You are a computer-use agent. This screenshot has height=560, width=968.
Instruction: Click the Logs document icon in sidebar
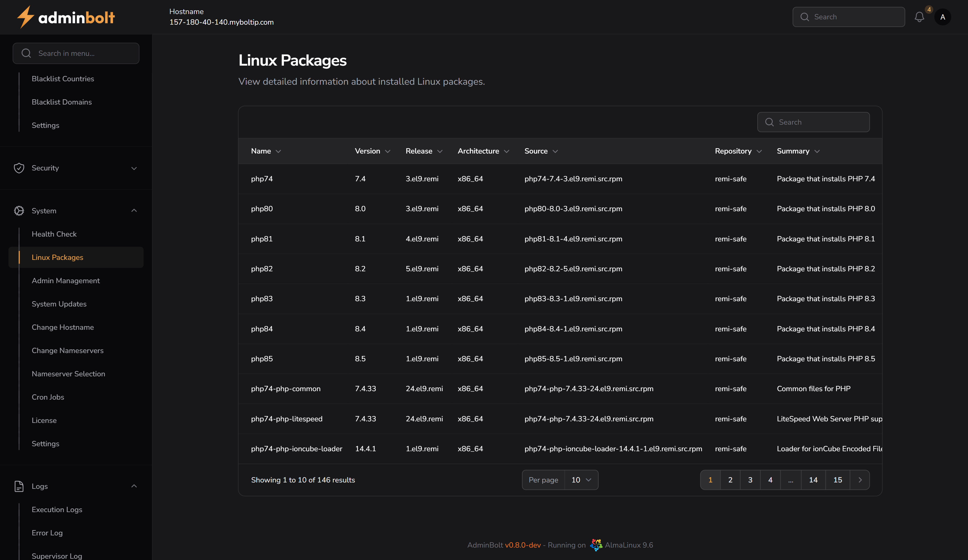[19, 486]
